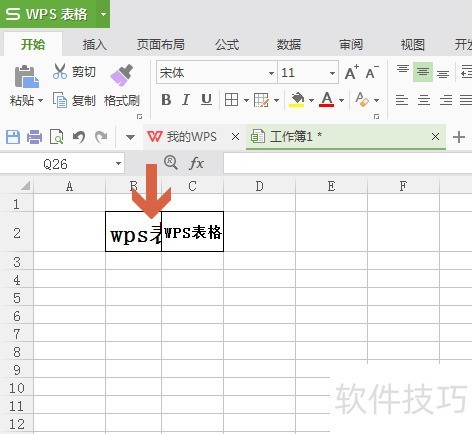Viewport: 472px width, 434px height.
Task: Toggle middle vertical alignment
Action: pyautogui.click(x=423, y=72)
